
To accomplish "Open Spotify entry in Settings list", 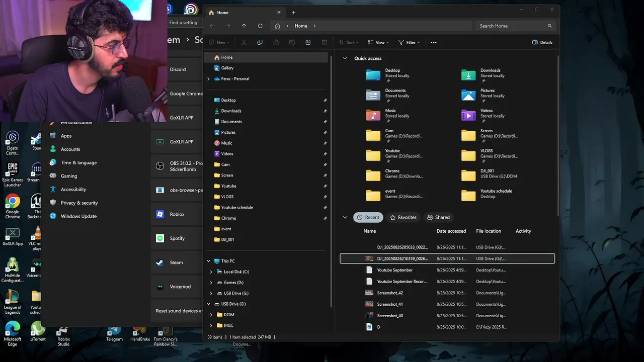I will (177, 238).
